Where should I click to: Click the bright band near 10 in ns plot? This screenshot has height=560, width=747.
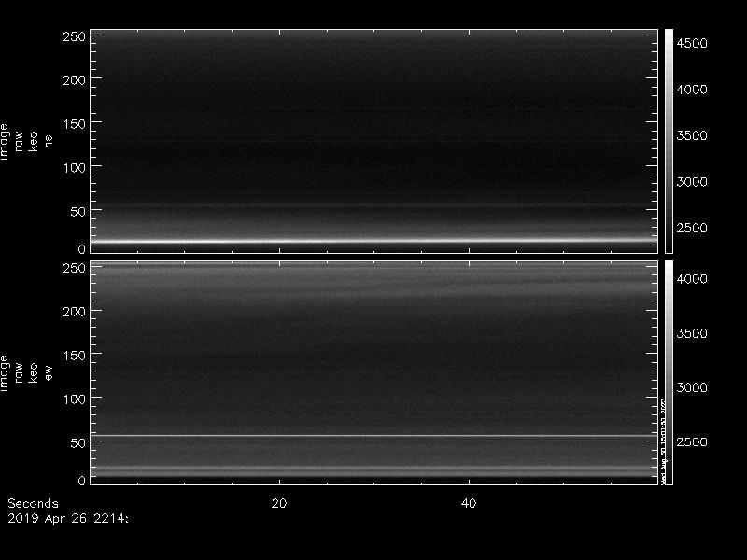(374, 241)
